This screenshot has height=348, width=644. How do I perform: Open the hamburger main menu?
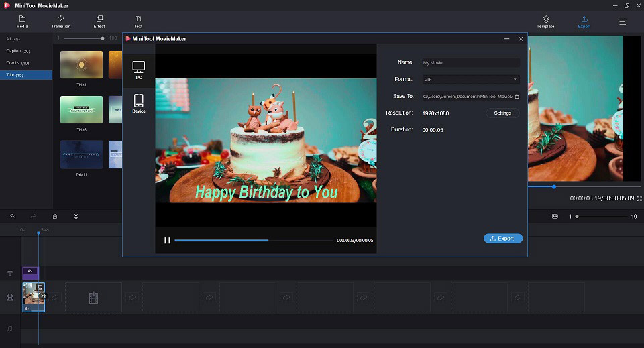tap(623, 21)
